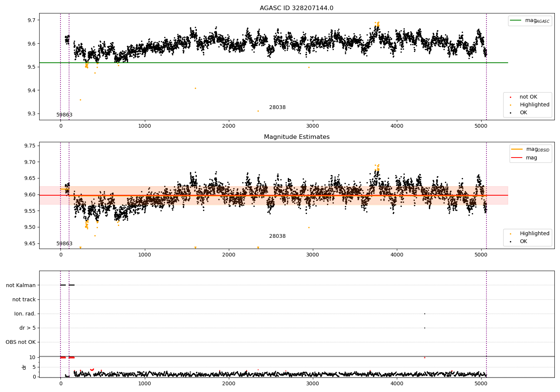
Task: Click the lowest orange outlier near 9.31 in top plot
Action: click(x=258, y=111)
